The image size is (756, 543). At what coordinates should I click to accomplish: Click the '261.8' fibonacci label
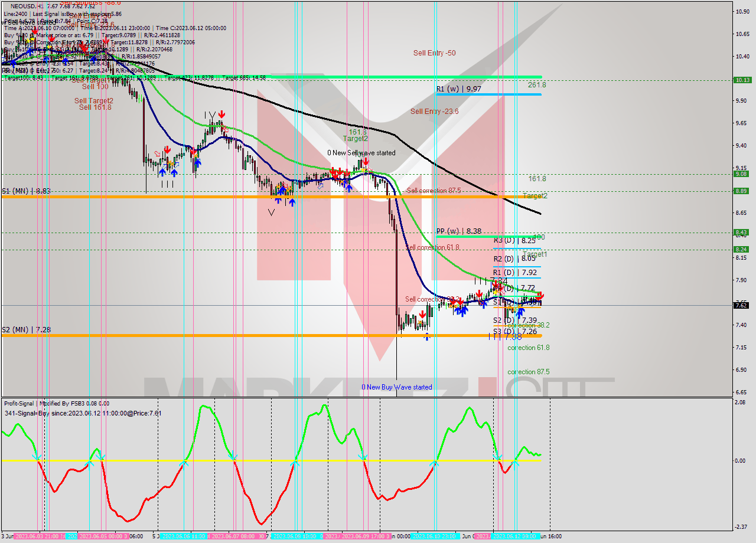click(x=537, y=85)
